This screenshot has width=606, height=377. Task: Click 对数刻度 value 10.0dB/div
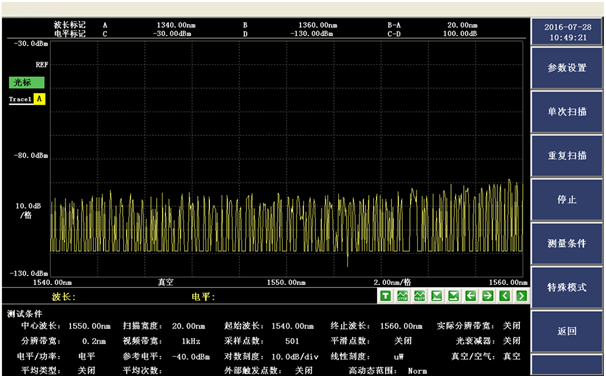[x=295, y=357]
